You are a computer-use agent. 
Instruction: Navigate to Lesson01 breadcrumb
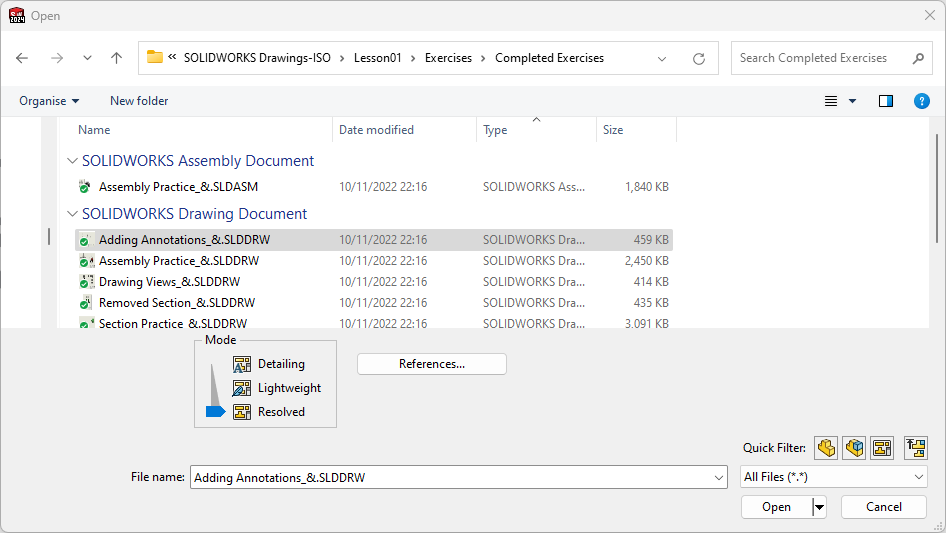click(x=377, y=58)
